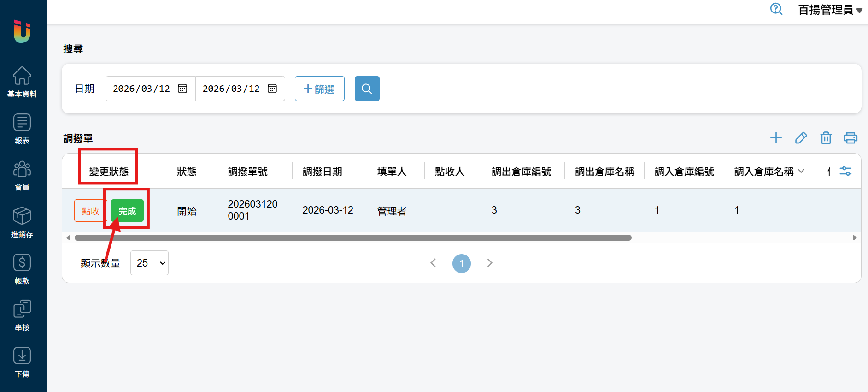This screenshot has width=868, height=392.
Task: Open the help icon in top bar
Action: (776, 9)
